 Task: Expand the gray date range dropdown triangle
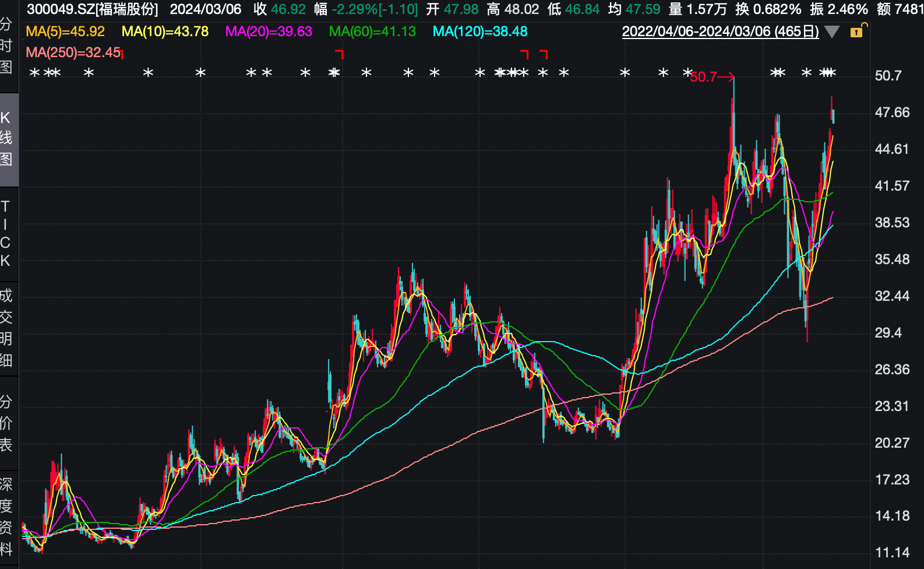833,32
